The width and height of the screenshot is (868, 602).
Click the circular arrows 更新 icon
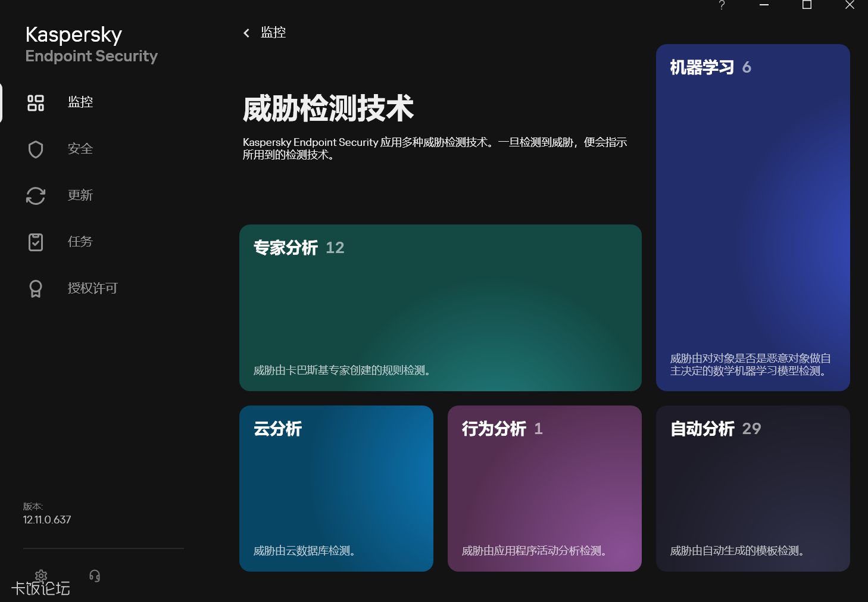point(36,195)
